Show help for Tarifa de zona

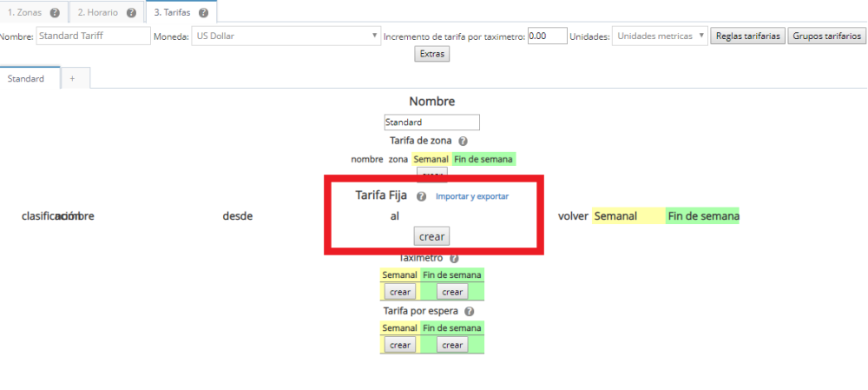tap(463, 141)
